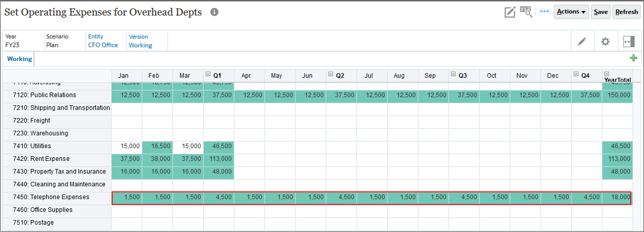Click the green plus to add a version
The image size is (644, 232).
[x=634, y=58]
